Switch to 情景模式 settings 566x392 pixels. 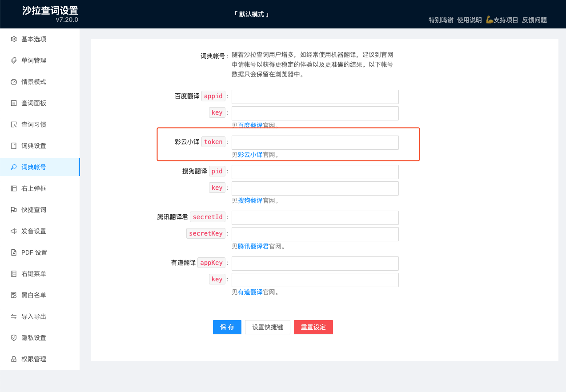pos(40,82)
